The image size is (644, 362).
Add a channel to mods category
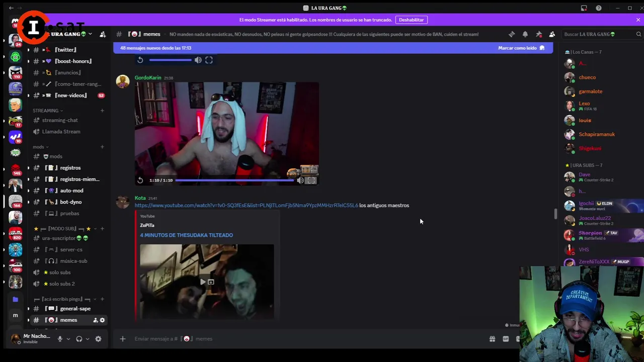[102, 147]
